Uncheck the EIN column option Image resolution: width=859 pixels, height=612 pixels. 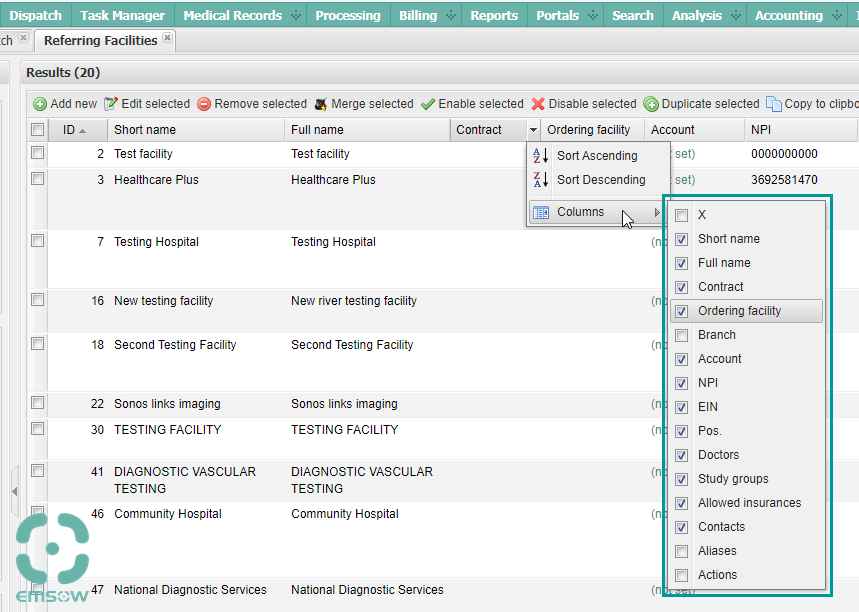pos(682,408)
